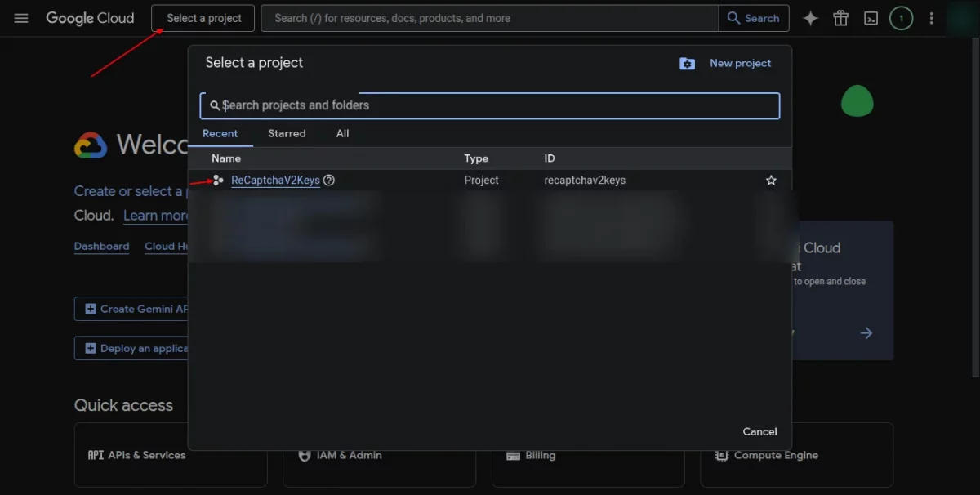Click the Billing card icon
The height and width of the screenshot is (495, 980).
pos(514,455)
